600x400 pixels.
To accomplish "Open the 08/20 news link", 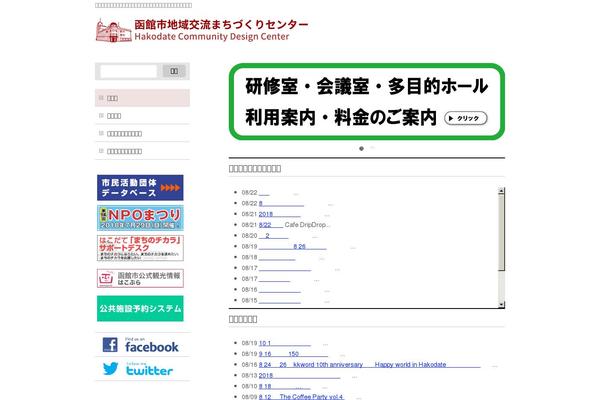I will pos(273,235).
